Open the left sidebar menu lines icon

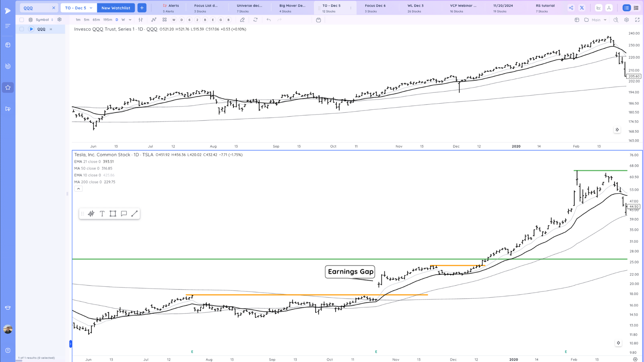(x=8, y=26)
